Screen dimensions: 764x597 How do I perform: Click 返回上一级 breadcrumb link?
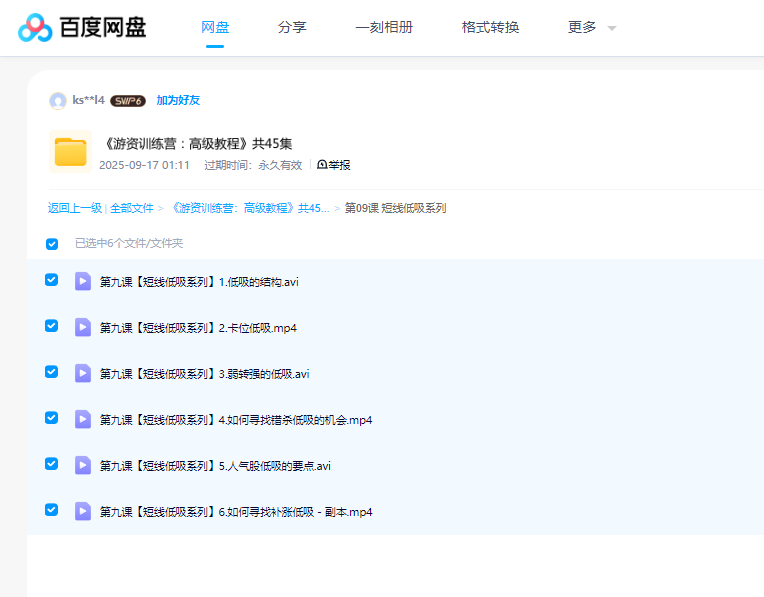(75, 208)
